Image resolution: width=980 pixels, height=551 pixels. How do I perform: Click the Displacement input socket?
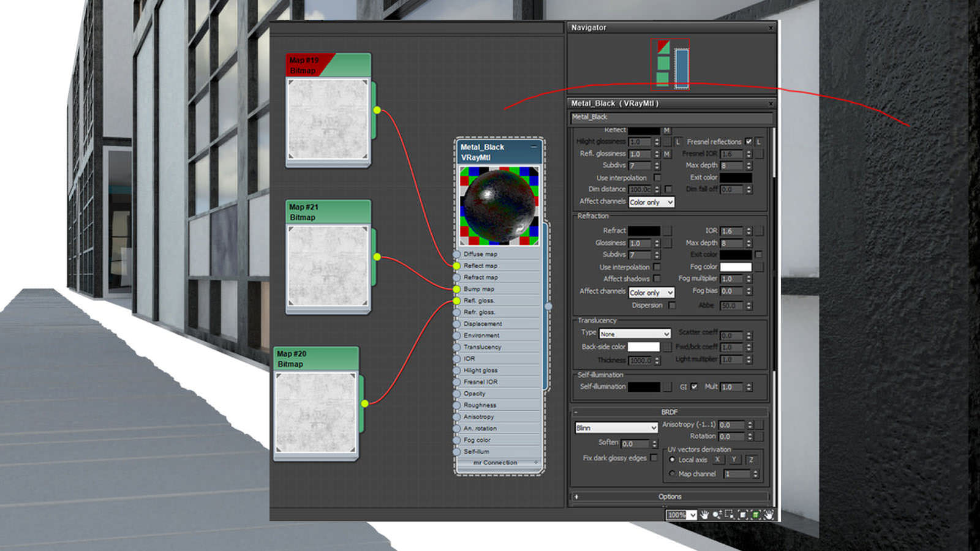pyautogui.click(x=457, y=324)
